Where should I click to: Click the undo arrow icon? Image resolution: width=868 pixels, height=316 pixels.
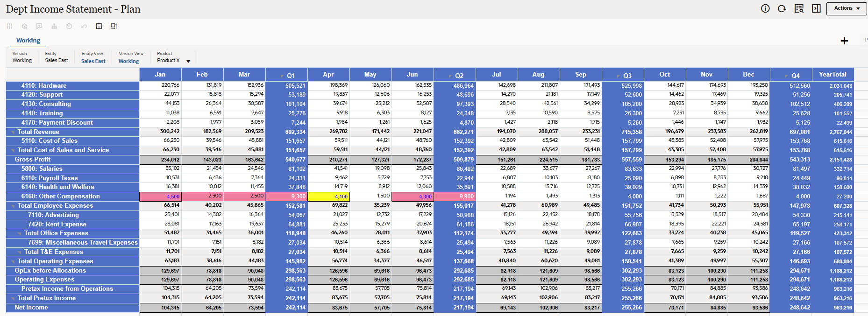(x=84, y=26)
